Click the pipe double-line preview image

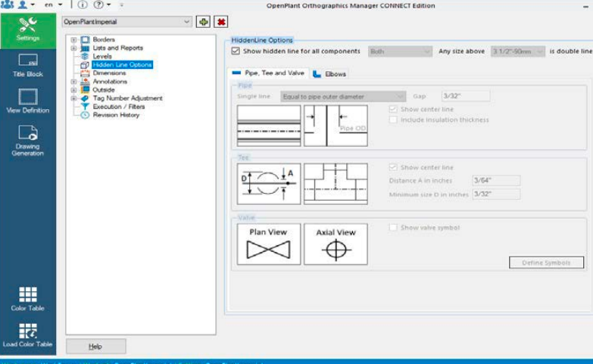[x=269, y=126]
